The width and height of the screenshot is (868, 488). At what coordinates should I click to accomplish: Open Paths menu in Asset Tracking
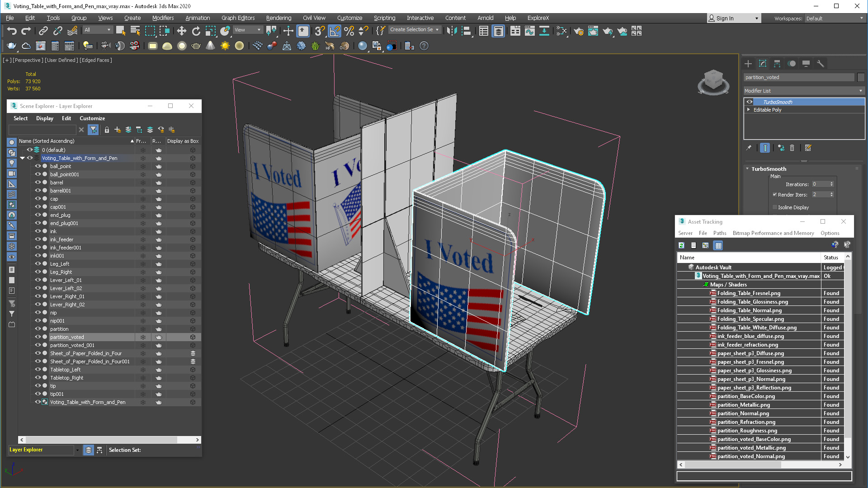coord(720,233)
